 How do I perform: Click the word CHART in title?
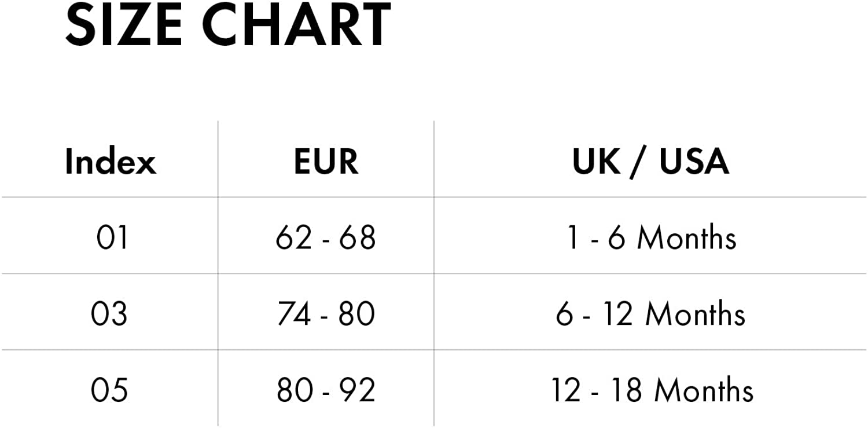coord(297,24)
